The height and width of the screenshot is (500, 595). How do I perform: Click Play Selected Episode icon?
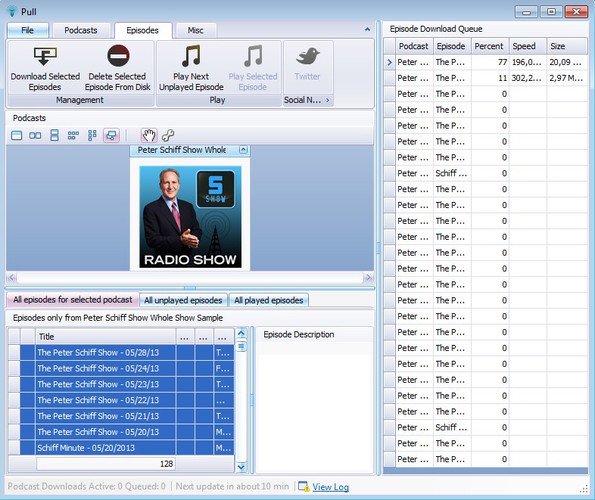tap(253, 56)
